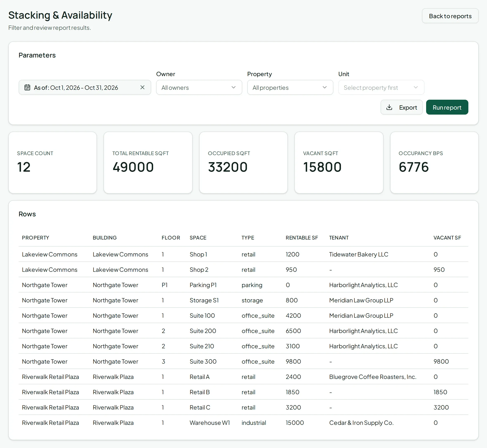Select Cedar & Iron Supply Co. tenant
The height and width of the screenshot is (448, 487).
point(361,423)
